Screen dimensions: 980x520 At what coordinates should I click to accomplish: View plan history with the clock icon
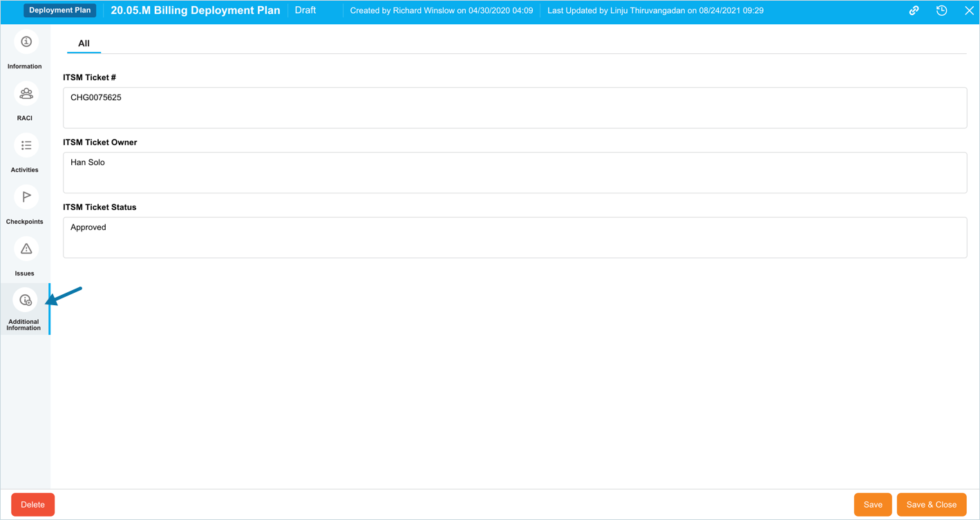coord(941,11)
